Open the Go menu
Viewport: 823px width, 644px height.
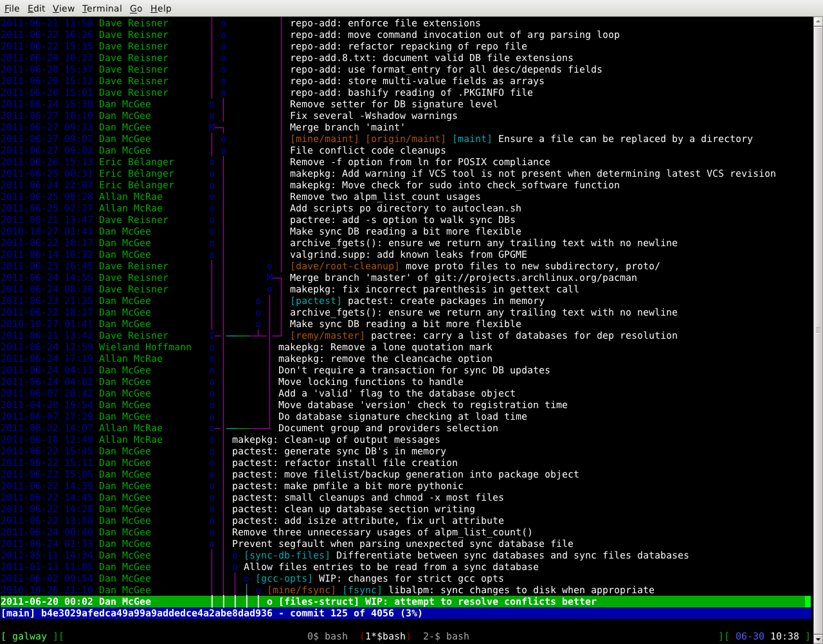click(136, 8)
